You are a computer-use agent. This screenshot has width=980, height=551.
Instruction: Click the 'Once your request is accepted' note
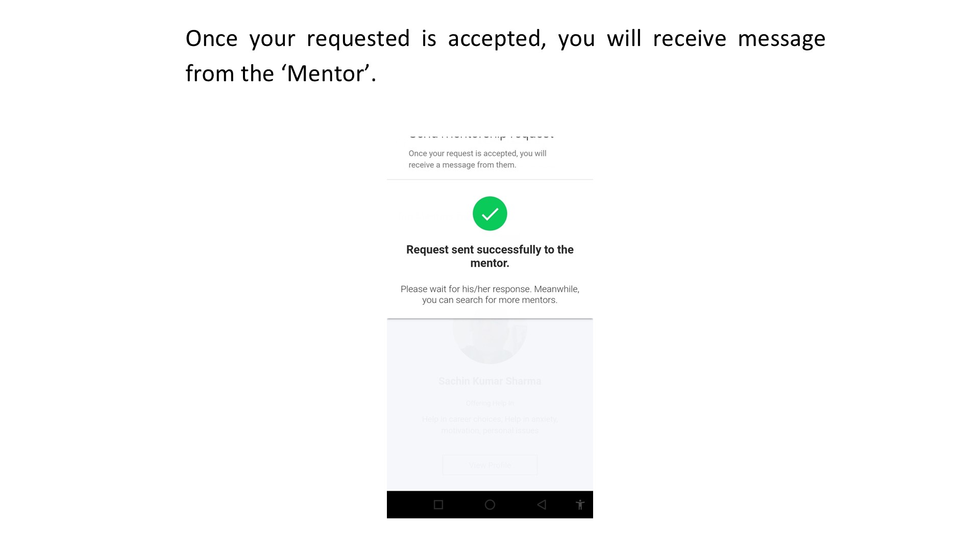(x=477, y=159)
